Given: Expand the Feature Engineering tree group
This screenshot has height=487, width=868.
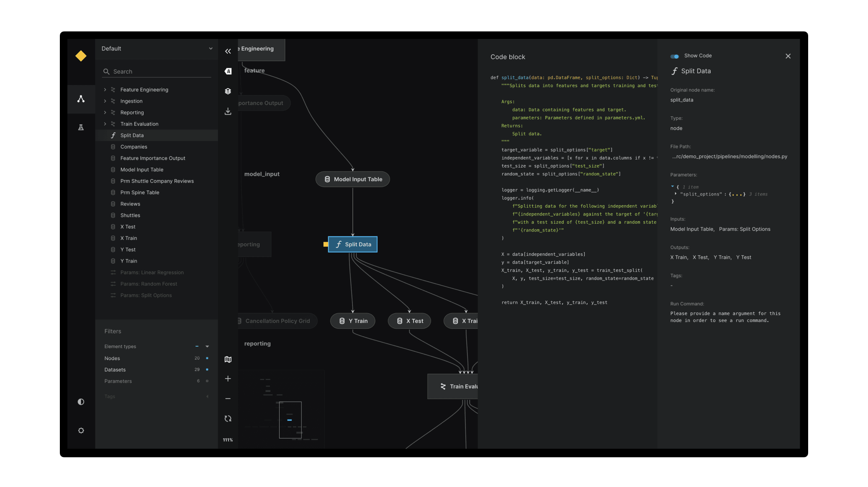Looking at the screenshot, I should click(105, 90).
